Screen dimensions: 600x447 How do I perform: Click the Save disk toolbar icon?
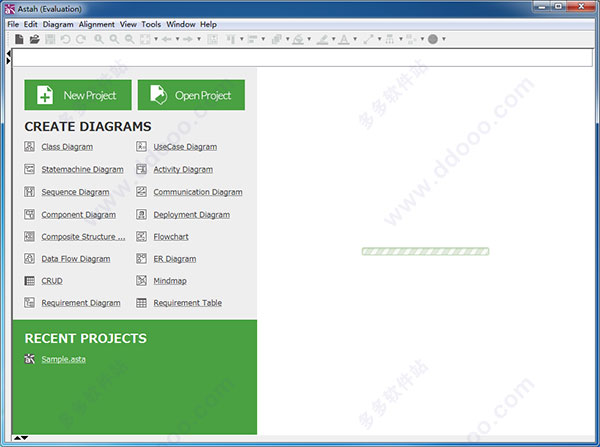50,39
